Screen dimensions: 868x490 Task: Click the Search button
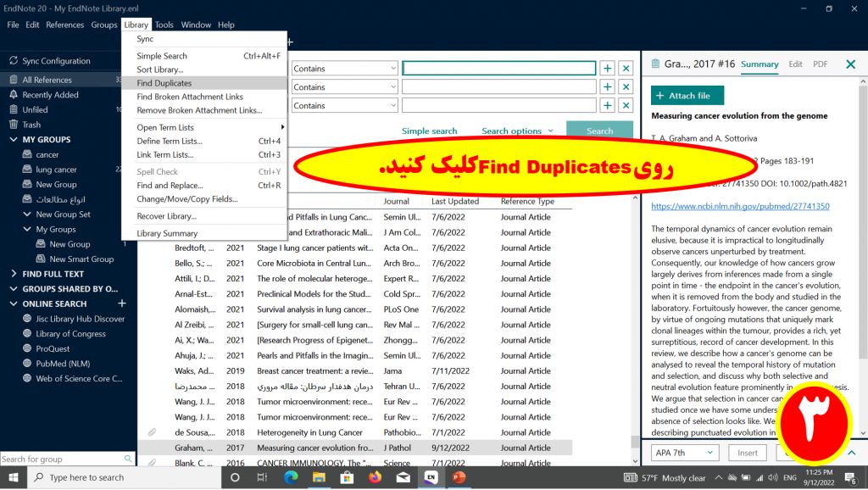click(599, 131)
